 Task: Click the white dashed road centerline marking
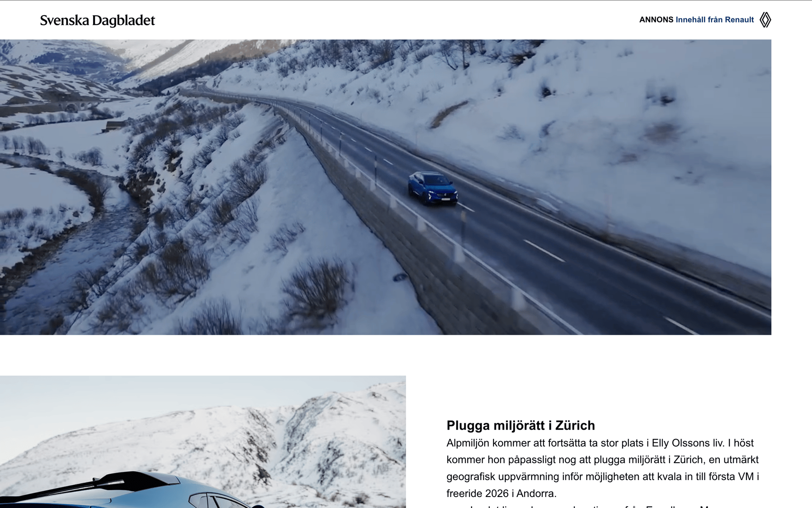click(x=543, y=251)
